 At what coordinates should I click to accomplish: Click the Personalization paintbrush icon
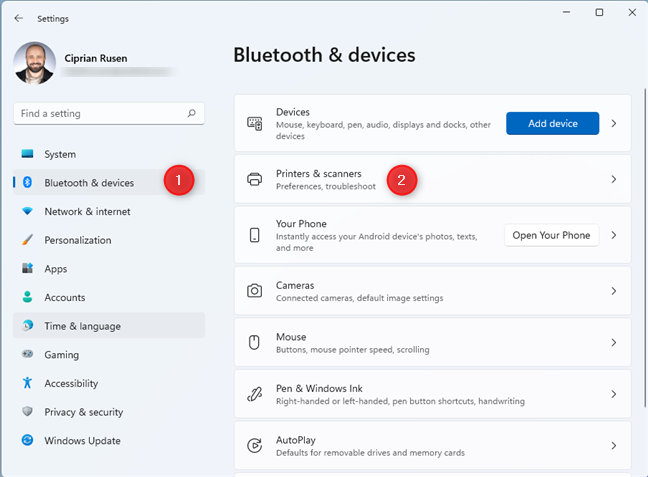[x=27, y=240]
